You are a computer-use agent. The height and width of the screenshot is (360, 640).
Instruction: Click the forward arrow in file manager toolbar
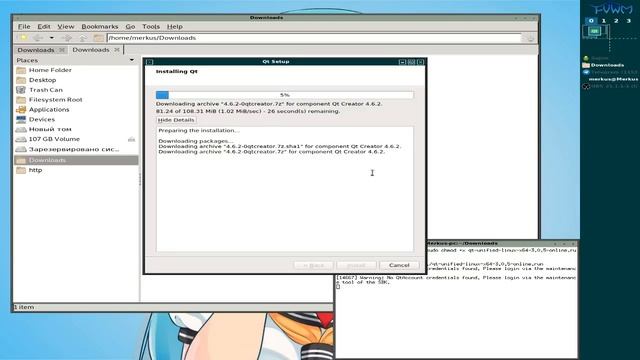(67, 38)
